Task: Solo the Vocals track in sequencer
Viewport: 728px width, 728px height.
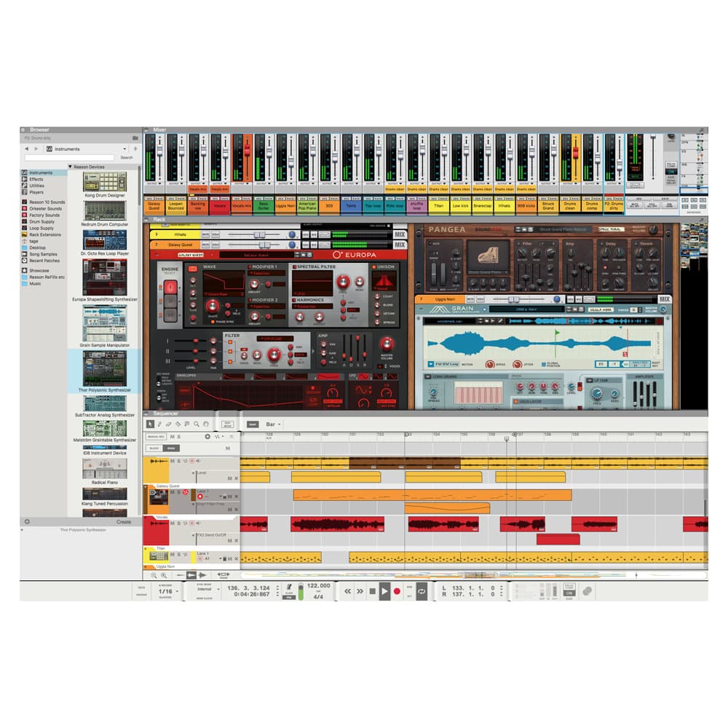Action: coord(179,523)
